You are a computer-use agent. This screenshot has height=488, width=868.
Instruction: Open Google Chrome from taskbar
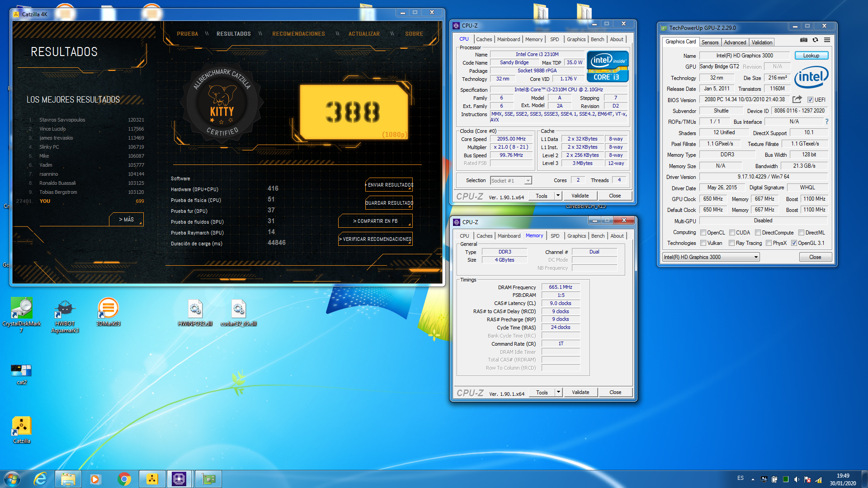[124, 479]
